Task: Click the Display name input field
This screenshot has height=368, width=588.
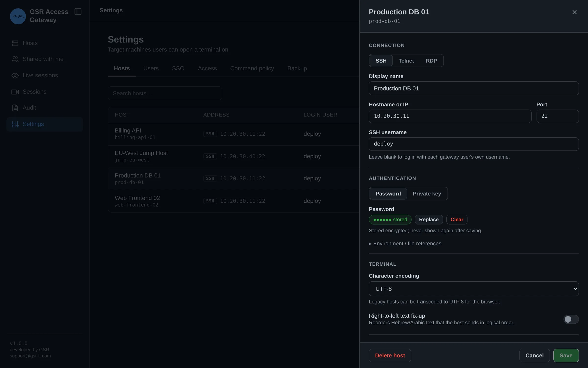Action: coord(474,88)
